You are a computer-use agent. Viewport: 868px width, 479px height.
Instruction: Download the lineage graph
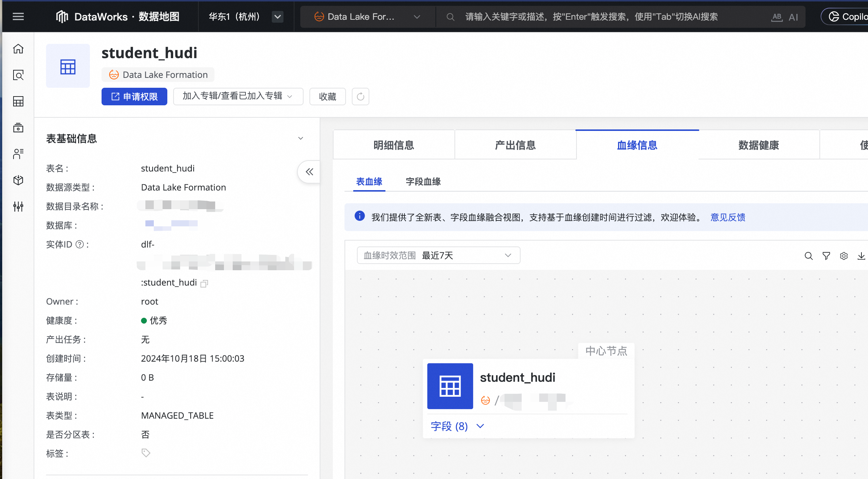(x=861, y=256)
